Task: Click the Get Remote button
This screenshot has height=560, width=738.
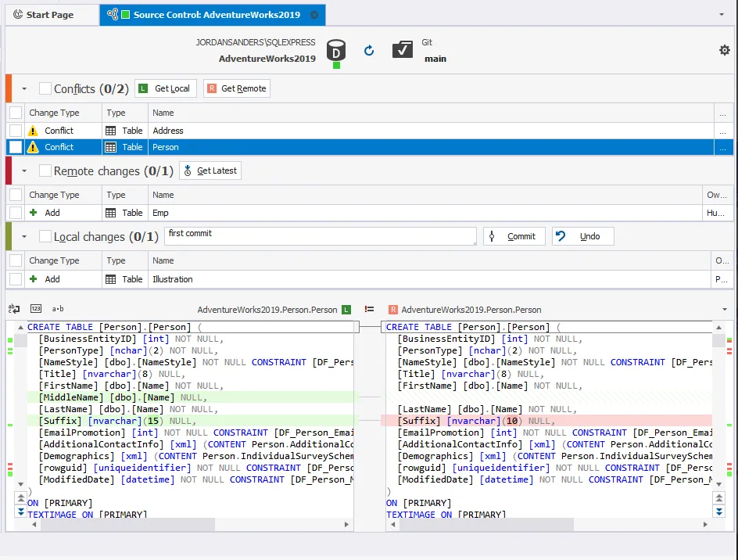Action: coord(237,88)
